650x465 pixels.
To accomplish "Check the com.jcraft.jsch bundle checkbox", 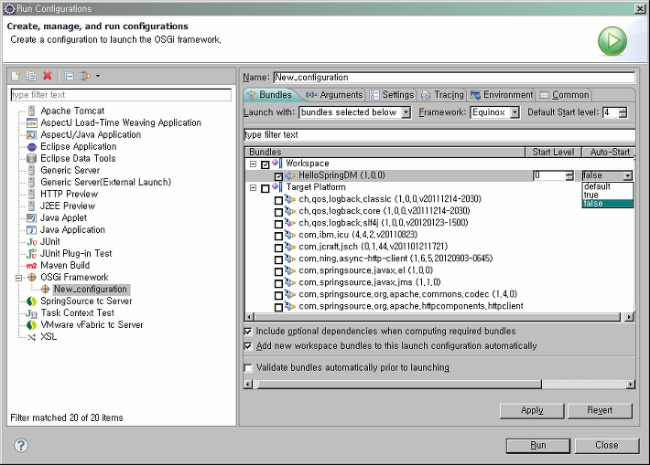I will click(279, 248).
